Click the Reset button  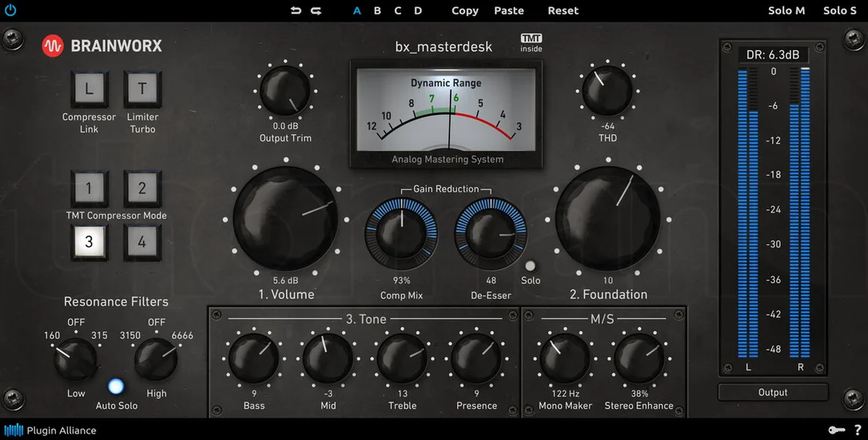click(x=563, y=10)
